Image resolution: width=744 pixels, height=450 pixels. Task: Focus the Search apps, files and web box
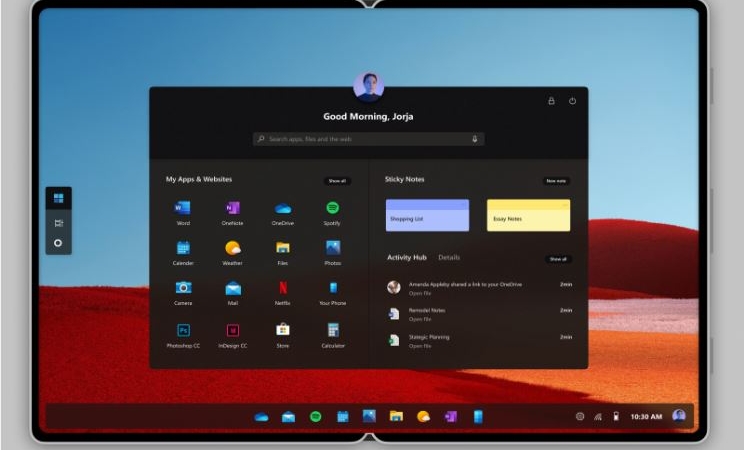click(x=368, y=139)
